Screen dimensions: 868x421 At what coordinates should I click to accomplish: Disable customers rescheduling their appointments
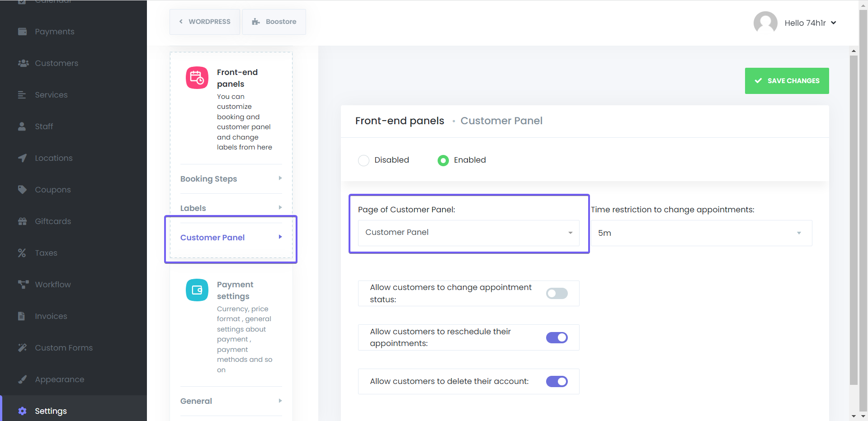(557, 337)
